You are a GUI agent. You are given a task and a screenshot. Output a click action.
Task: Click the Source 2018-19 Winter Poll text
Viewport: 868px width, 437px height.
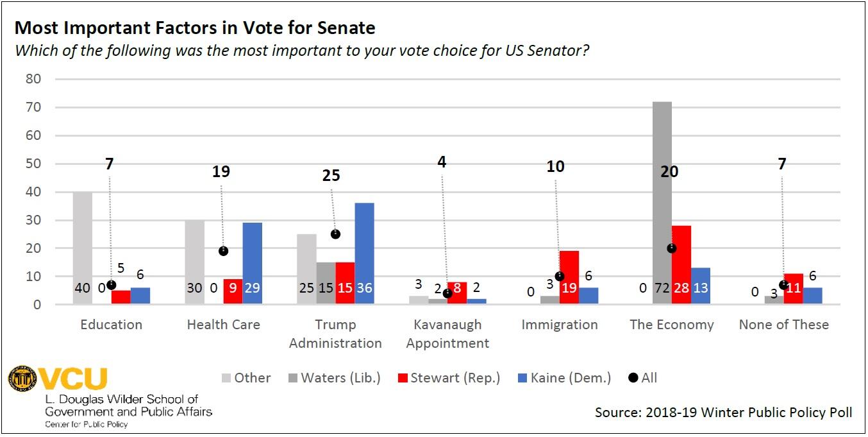point(723,413)
